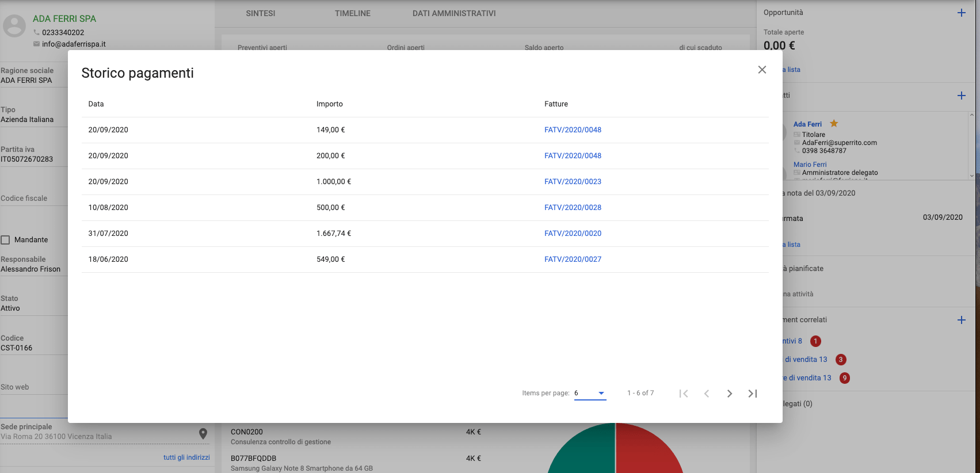Viewport: 980px width, 473px height.
Task: Go to previous page of payments
Action: pos(707,394)
